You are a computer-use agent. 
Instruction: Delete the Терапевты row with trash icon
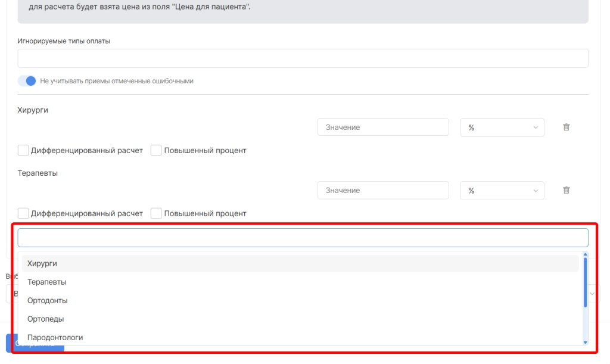[x=566, y=191]
